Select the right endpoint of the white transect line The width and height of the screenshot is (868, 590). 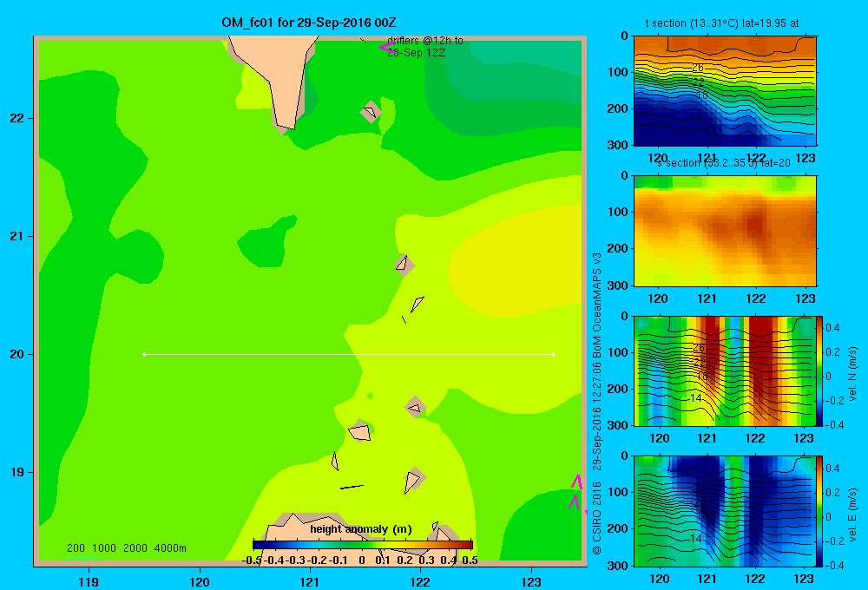pyautogui.click(x=554, y=354)
